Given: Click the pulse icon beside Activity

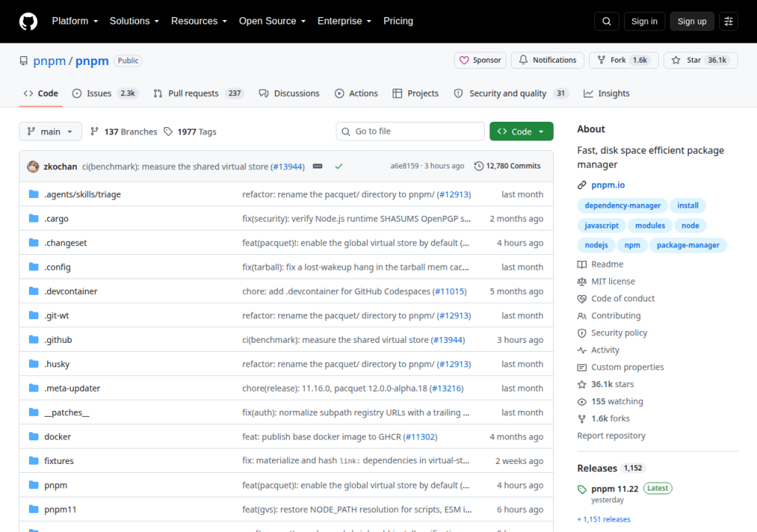Looking at the screenshot, I should pyautogui.click(x=582, y=350).
